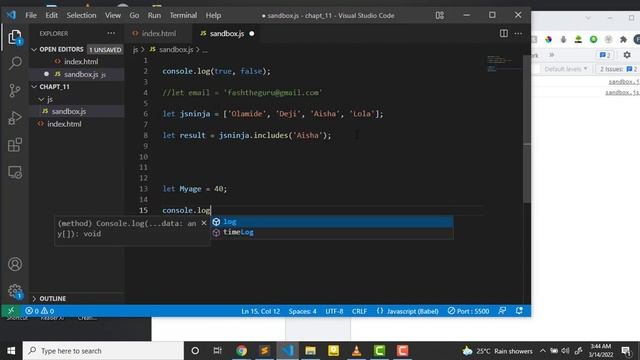Viewport: 640px width, 360px height.
Task: Click the notifications bell in status bar
Action: coord(519,311)
